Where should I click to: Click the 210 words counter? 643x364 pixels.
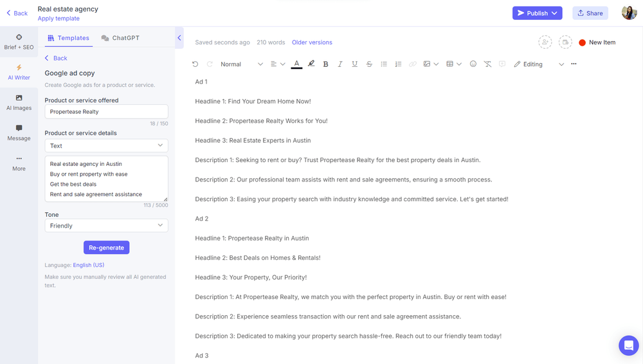pyautogui.click(x=271, y=42)
